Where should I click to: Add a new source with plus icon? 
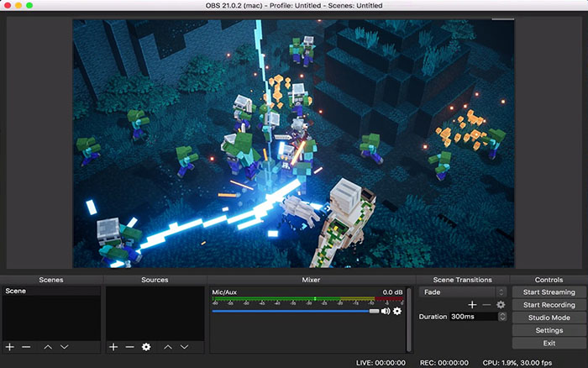[113, 347]
